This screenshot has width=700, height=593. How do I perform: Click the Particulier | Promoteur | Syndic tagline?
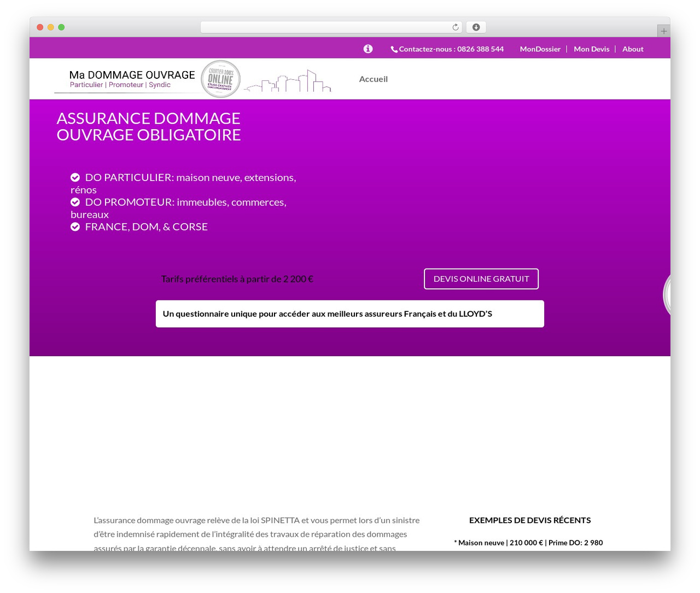[120, 85]
